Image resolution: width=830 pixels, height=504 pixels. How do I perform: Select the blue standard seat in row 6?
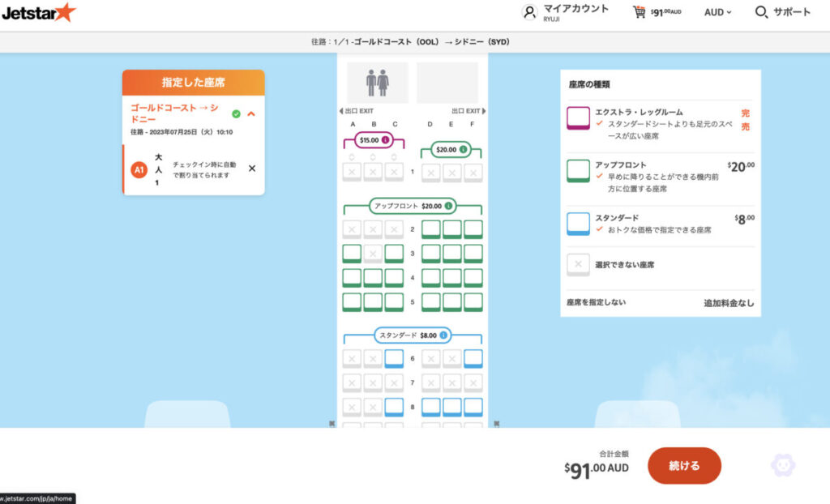pos(394,357)
